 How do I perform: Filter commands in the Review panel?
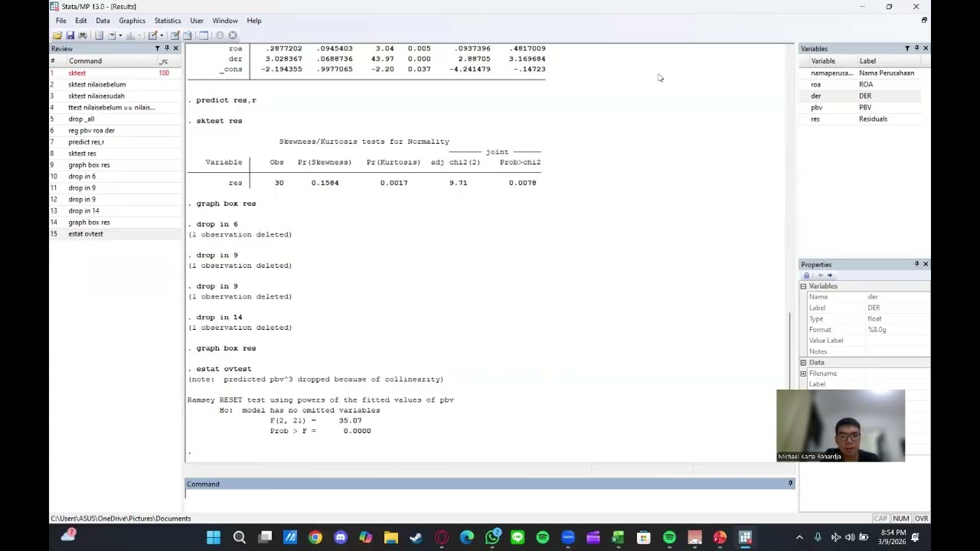[x=157, y=48]
